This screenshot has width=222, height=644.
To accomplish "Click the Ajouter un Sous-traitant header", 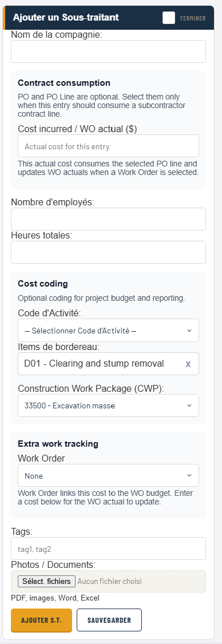I will click(66, 17).
